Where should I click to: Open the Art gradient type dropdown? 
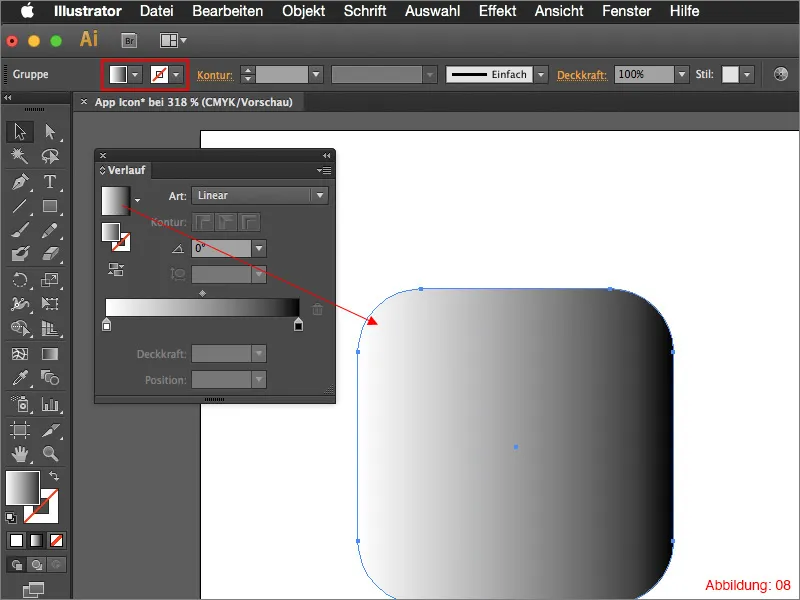[x=260, y=195]
